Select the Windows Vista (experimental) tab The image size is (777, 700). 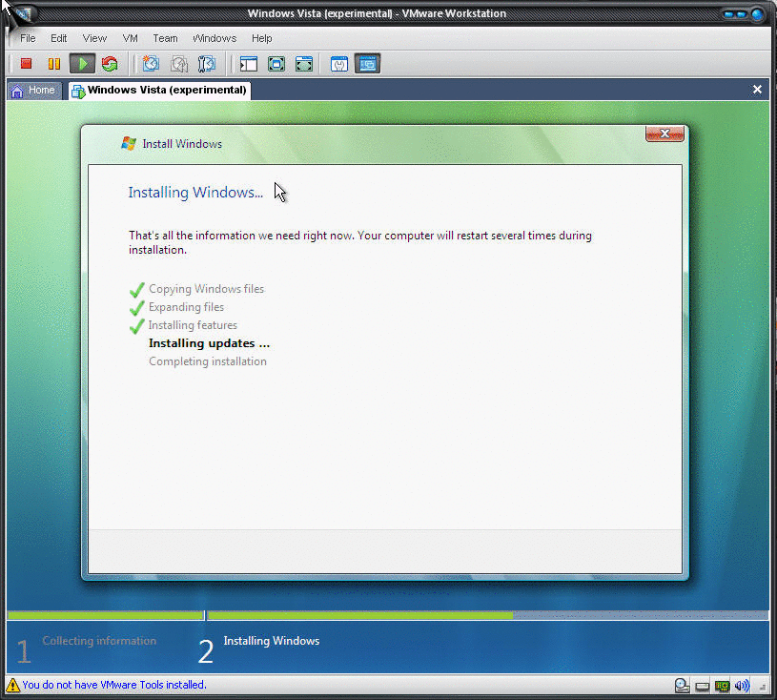pyautogui.click(x=159, y=91)
